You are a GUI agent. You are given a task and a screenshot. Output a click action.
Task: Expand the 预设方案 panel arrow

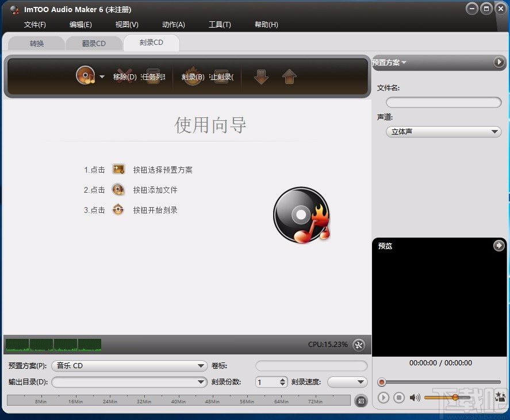[500, 62]
